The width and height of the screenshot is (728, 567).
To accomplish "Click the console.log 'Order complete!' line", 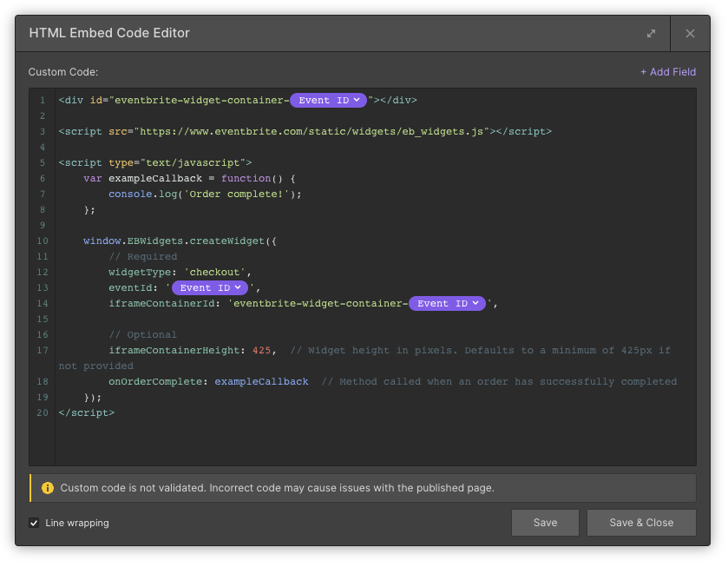I will coord(205,194).
